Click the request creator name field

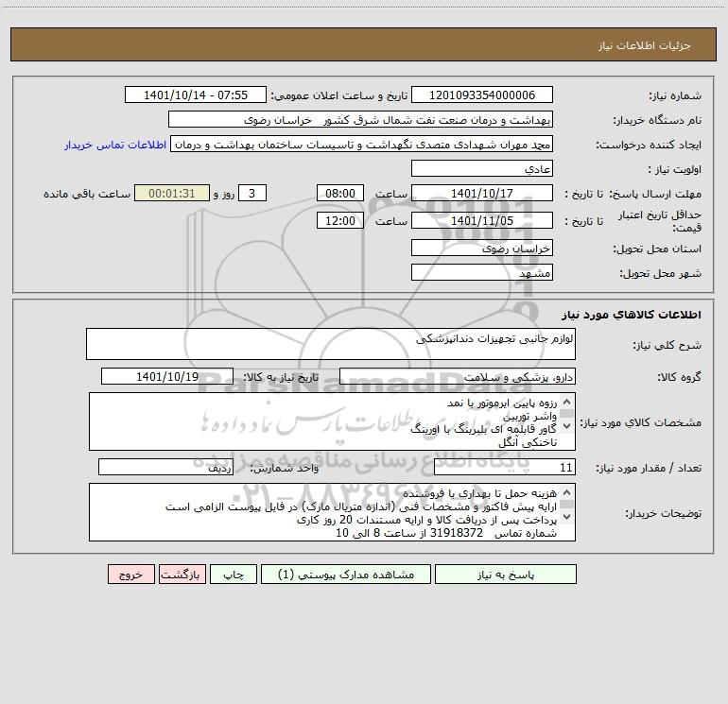pyautogui.click(x=362, y=145)
